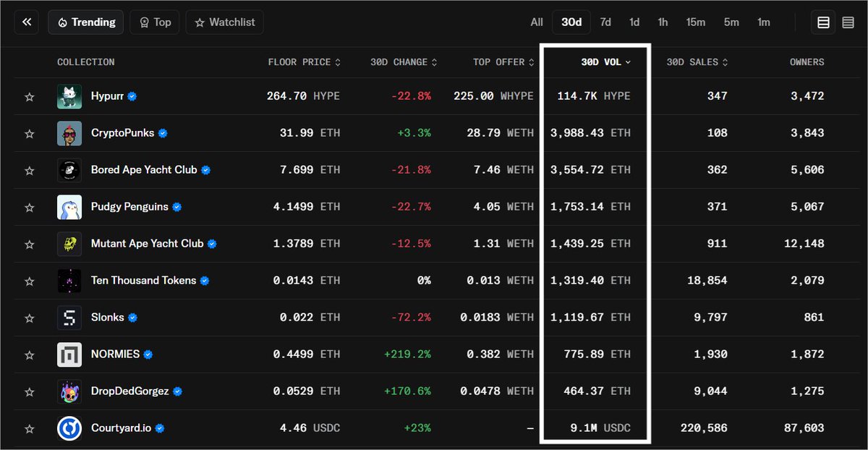The image size is (868, 450).
Task: Switch to compact table view icon
Action: 848,22
